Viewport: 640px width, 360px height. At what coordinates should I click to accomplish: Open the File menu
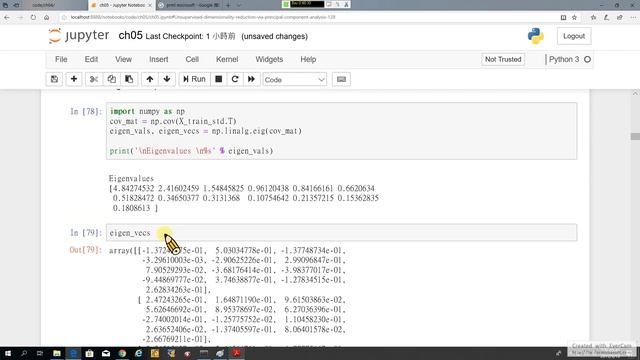click(x=61, y=60)
